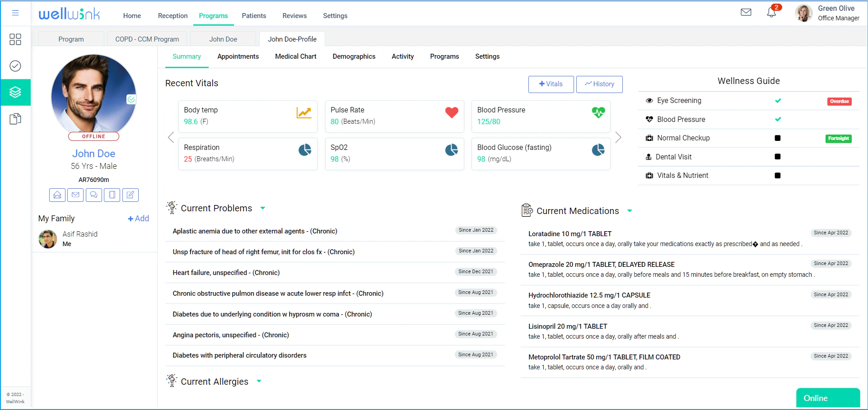Select the edit pencil icon below patient profile
868x410 pixels.
[130, 195]
